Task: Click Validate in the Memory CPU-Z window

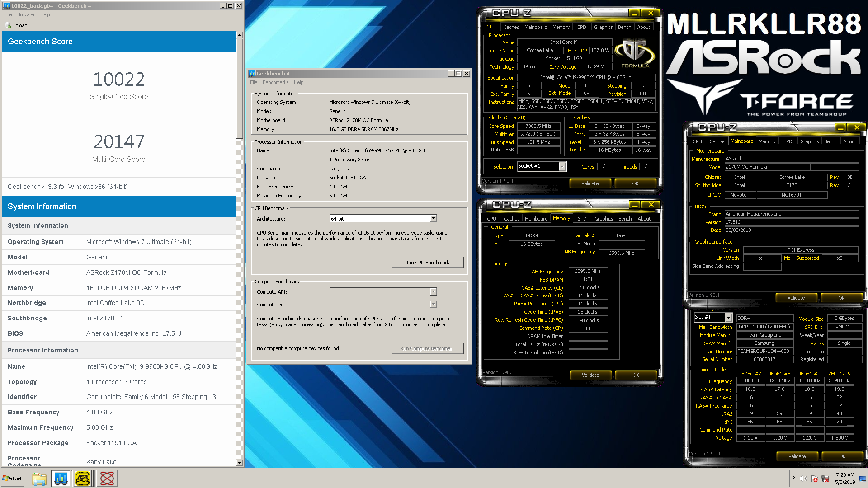Action: [x=590, y=375]
